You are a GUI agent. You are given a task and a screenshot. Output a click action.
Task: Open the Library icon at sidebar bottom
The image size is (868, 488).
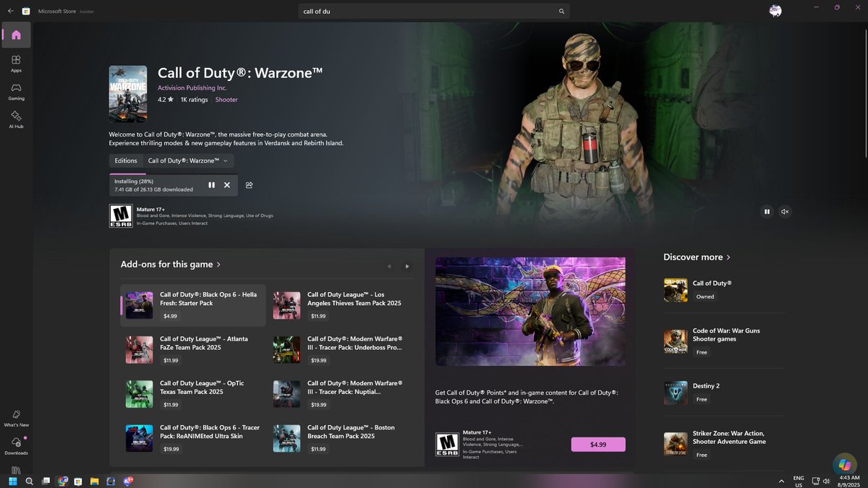(17, 470)
